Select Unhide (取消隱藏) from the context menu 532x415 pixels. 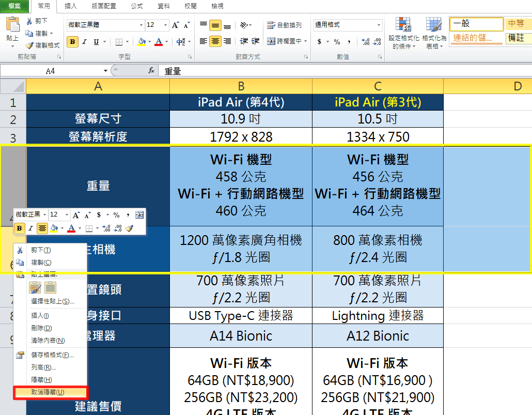(x=51, y=392)
